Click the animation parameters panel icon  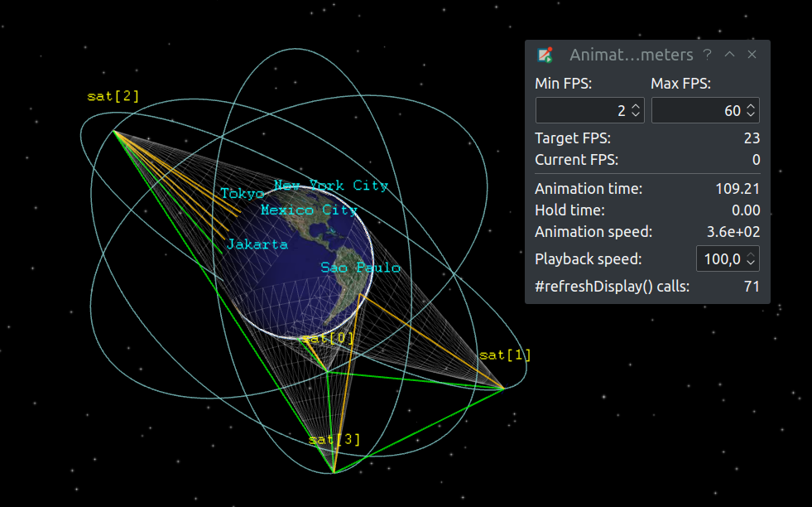pos(545,55)
